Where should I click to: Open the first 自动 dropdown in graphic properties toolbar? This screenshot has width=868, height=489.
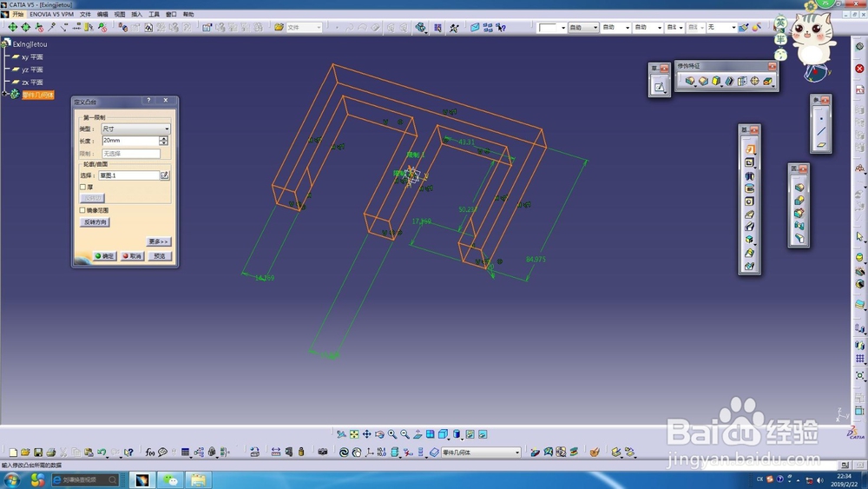(583, 27)
